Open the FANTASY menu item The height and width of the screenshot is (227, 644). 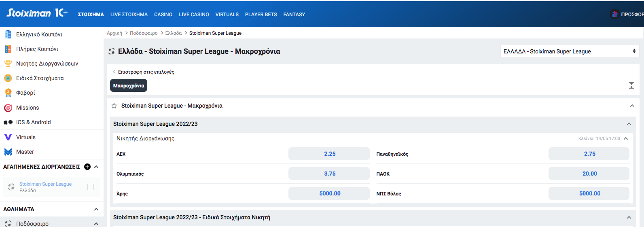click(294, 14)
